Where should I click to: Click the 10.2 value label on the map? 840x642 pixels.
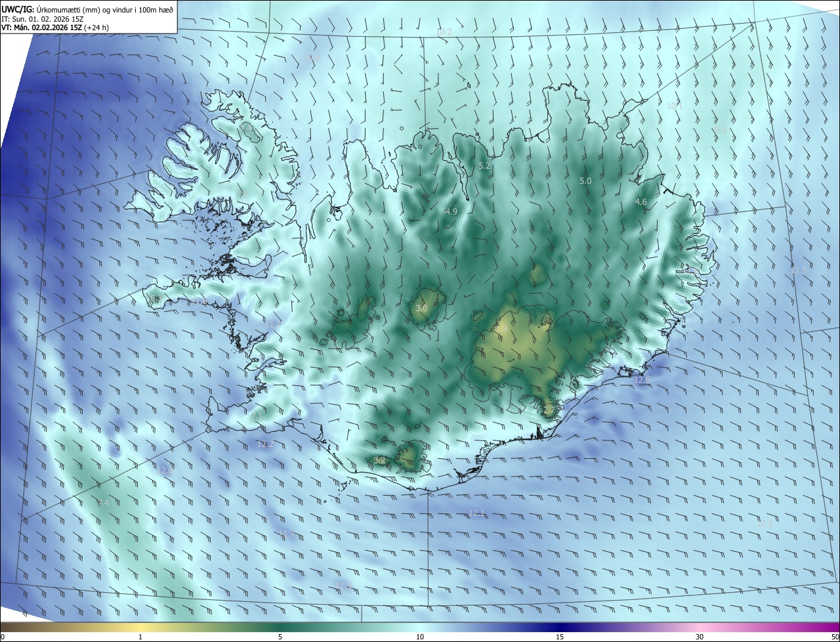(x=444, y=32)
